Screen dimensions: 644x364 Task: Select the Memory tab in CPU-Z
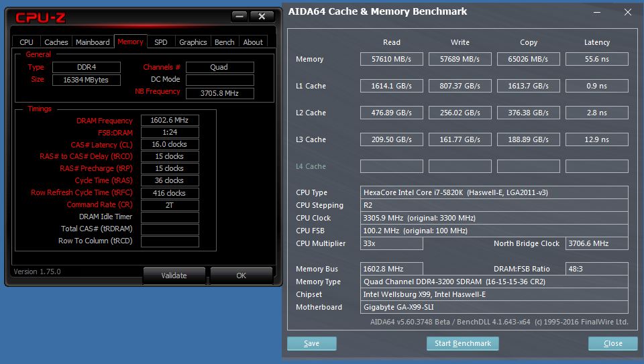pos(130,42)
